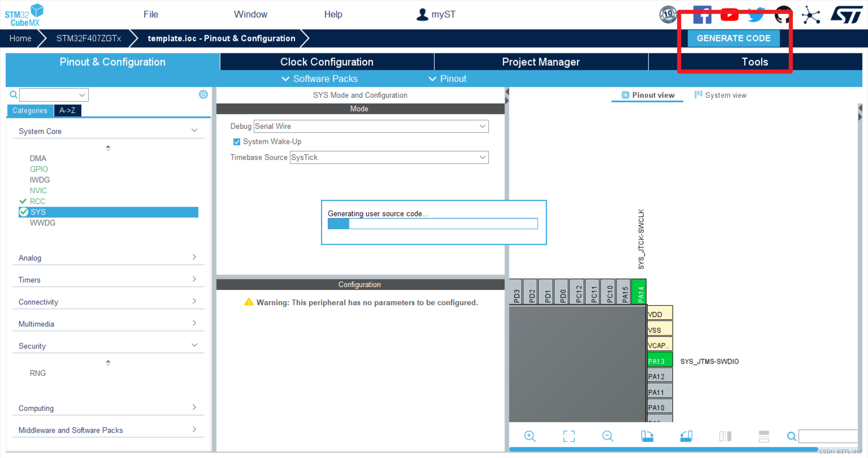Click the RCC green checkmark icon
Image resolution: width=868 pixels, height=458 pixels.
coord(23,201)
